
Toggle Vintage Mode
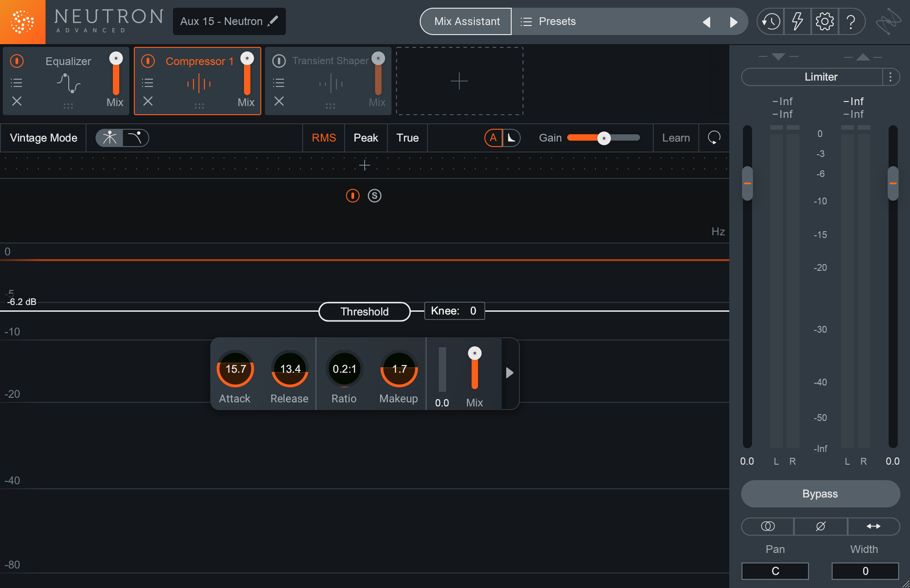click(x=44, y=138)
